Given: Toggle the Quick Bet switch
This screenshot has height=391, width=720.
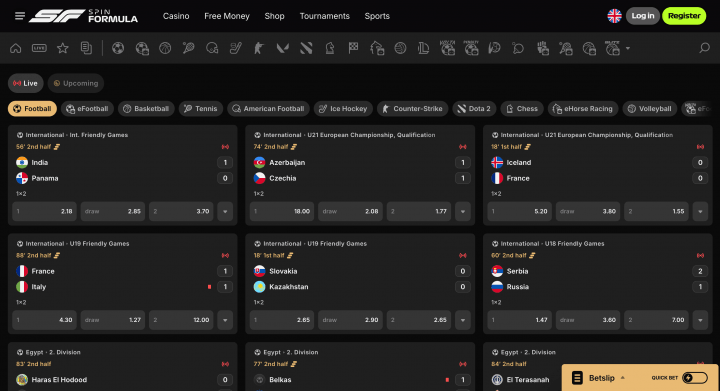Looking at the screenshot, I should click(x=695, y=378).
